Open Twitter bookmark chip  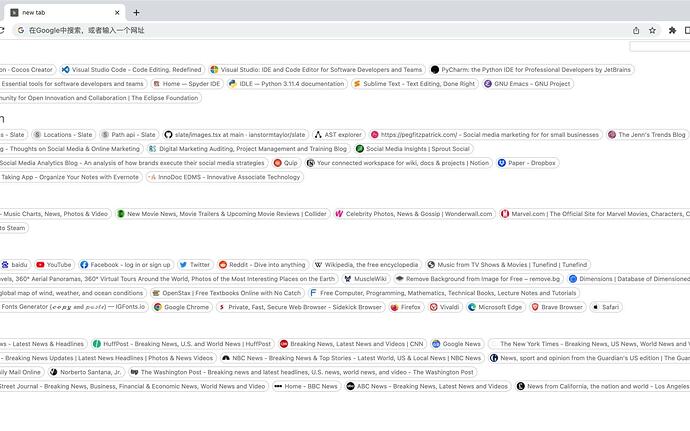point(195,265)
